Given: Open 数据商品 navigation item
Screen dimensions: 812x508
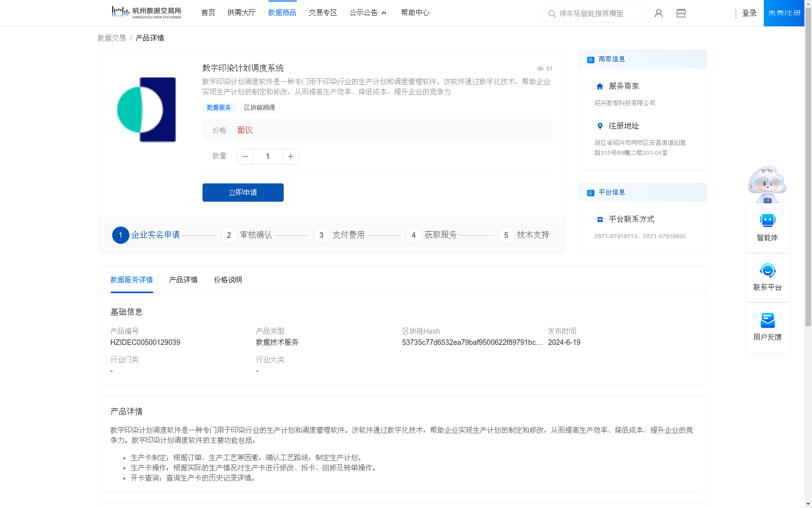Looking at the screenshot, I should [x=282, y=13].
